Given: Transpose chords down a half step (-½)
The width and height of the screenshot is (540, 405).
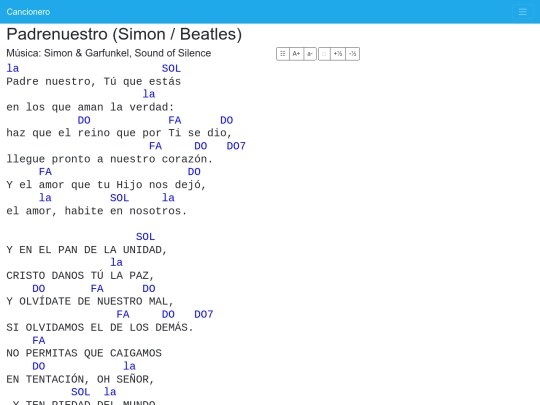Looking at the screenshot, I should 352,54.
